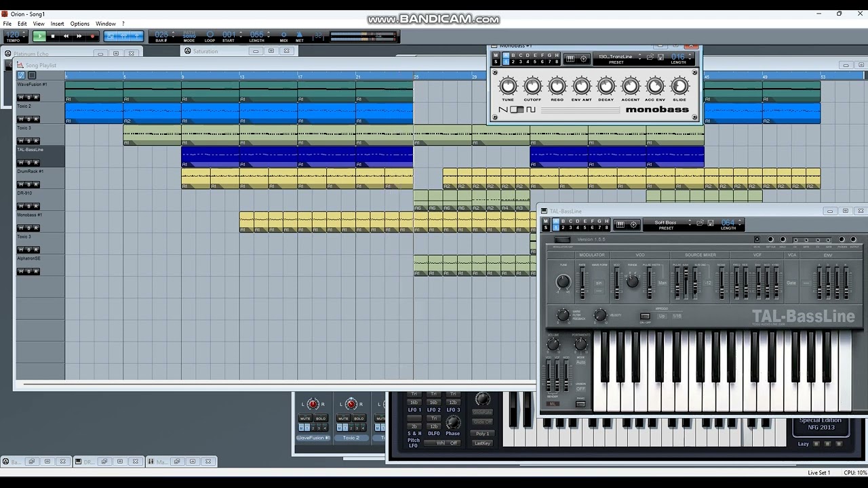Open the File menu
The height and width of the screenshot is (488, 868).
click(x=7, y=24)
